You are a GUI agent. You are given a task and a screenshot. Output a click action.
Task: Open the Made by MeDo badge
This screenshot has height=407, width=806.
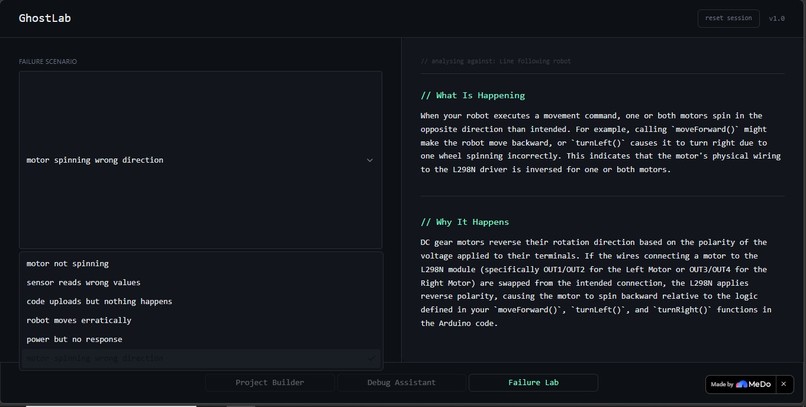coord(741,384)
